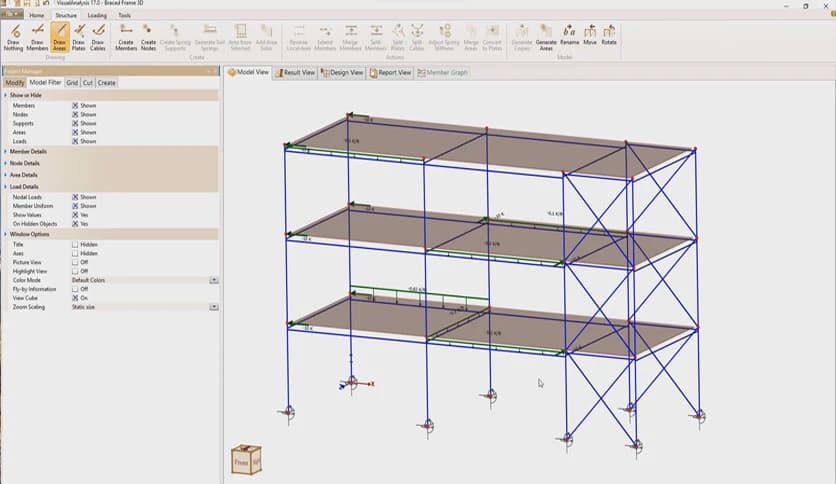Click the Move model tool icon

click(590, 35)
